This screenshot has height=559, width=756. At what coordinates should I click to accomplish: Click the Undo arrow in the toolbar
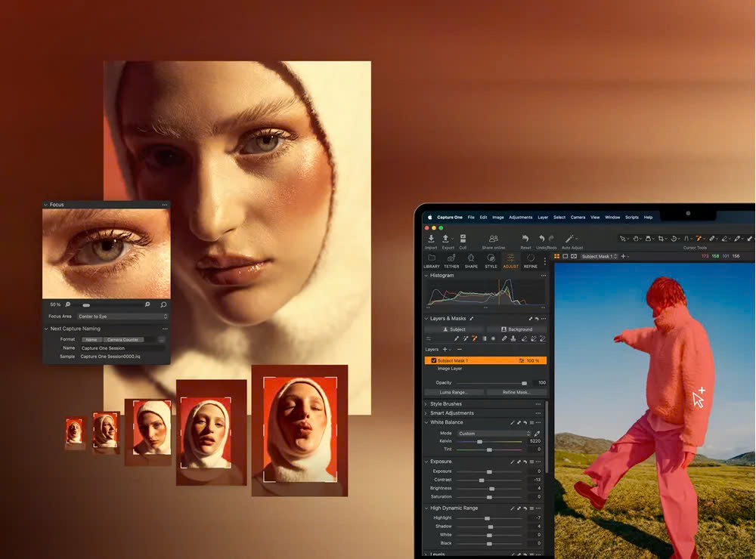(x=541, y=238)
